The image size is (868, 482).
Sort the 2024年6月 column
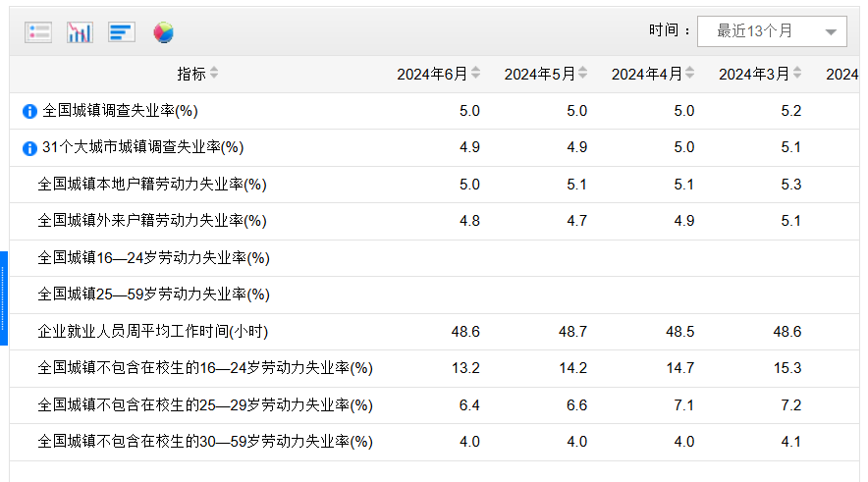coord(476,74)
